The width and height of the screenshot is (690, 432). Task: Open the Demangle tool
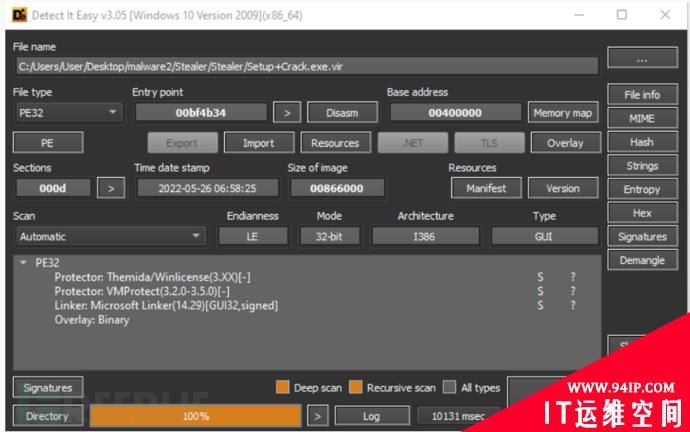(642, 260)
